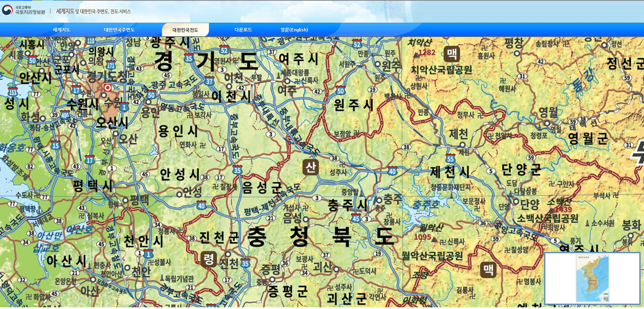Click the 여주시 label
This screenshot has width=644, height=309.
(299, 59)
